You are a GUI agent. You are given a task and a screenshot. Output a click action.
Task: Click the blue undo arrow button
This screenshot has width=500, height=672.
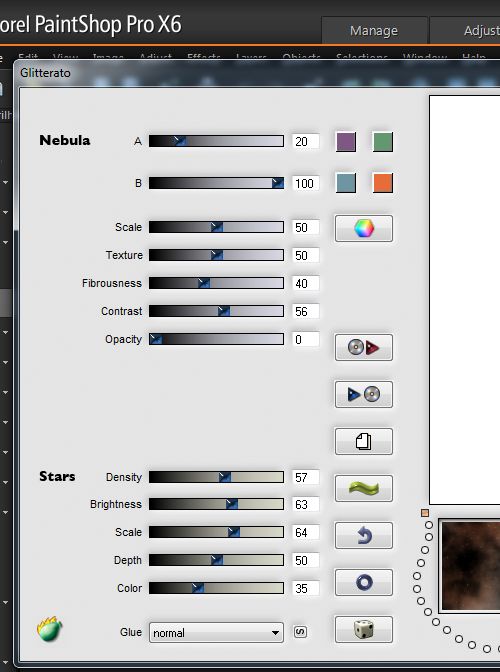click(x=363, y=535)
